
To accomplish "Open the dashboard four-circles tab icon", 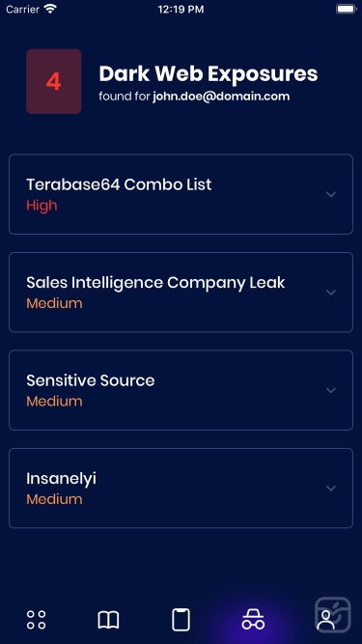I will coord(36,620).
